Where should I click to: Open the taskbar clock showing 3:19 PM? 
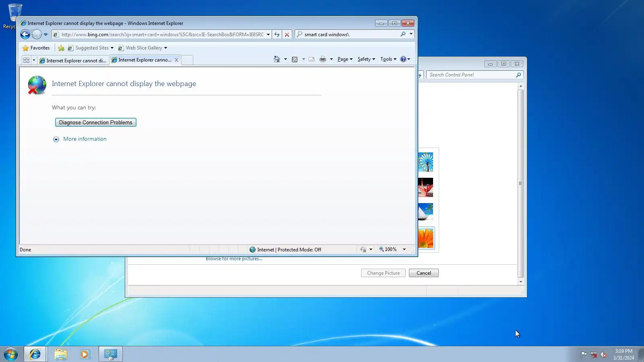tap(623, 354)
